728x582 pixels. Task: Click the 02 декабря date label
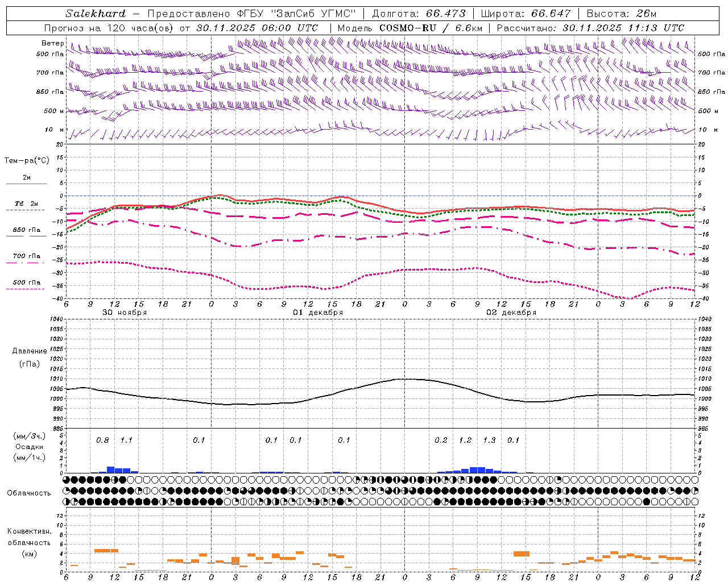point(511,312)
